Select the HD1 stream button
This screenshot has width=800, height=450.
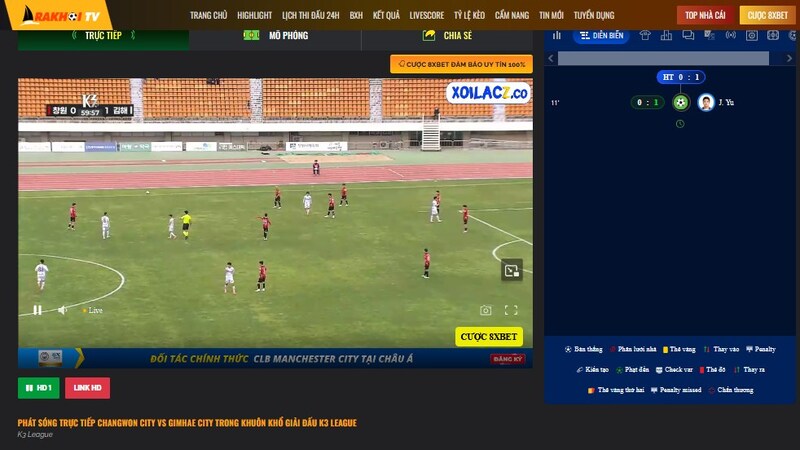tap(39, 388)
